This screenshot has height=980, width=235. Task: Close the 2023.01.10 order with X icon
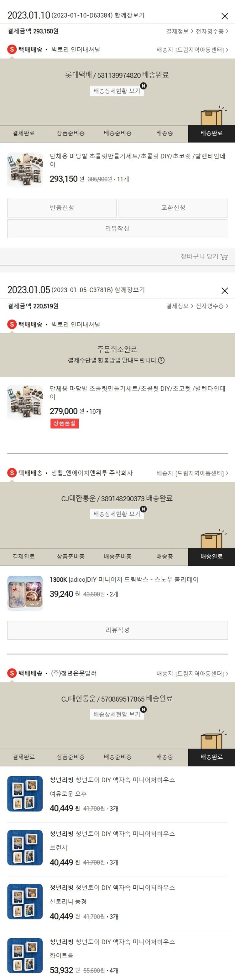[x=225, y=16]
